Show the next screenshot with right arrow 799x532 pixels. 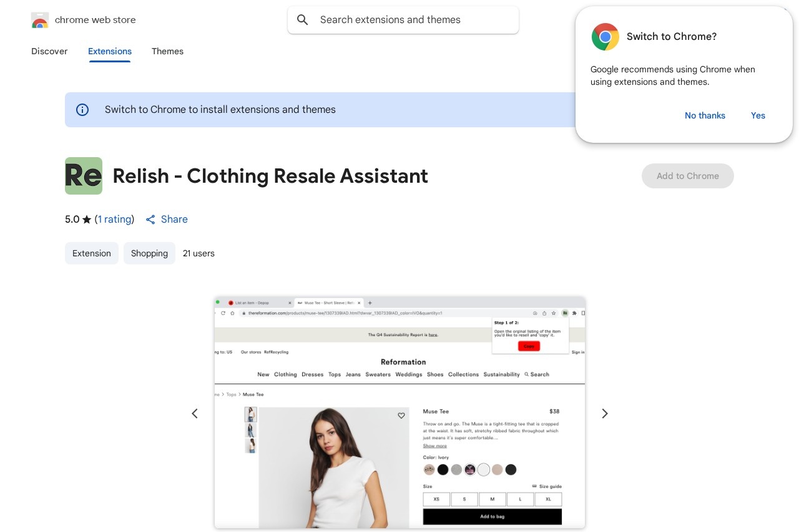click(x=604, y=414)
